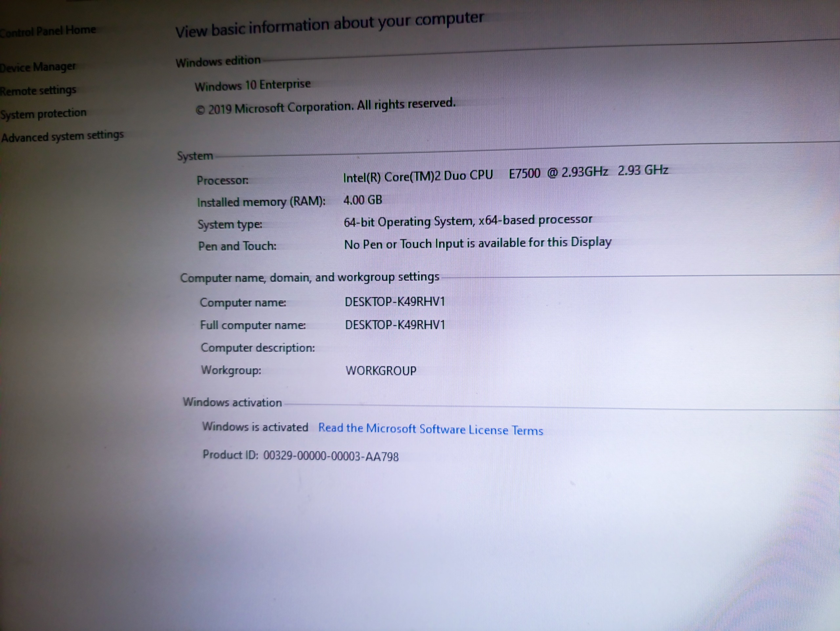Image resolution: width=840 pixels, height=631 pixels.
Task: Click the 2019 Microsoft Corporation copyright line
Action: pos(325,106)
